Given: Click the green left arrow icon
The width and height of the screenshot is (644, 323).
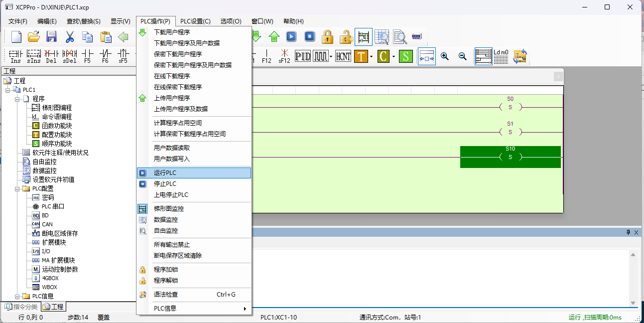Looking at the screenshot, I should pos(123,36).
